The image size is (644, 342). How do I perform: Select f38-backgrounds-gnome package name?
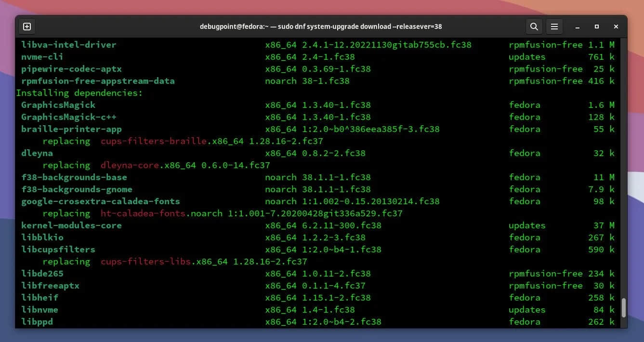[x=77, y=189]
